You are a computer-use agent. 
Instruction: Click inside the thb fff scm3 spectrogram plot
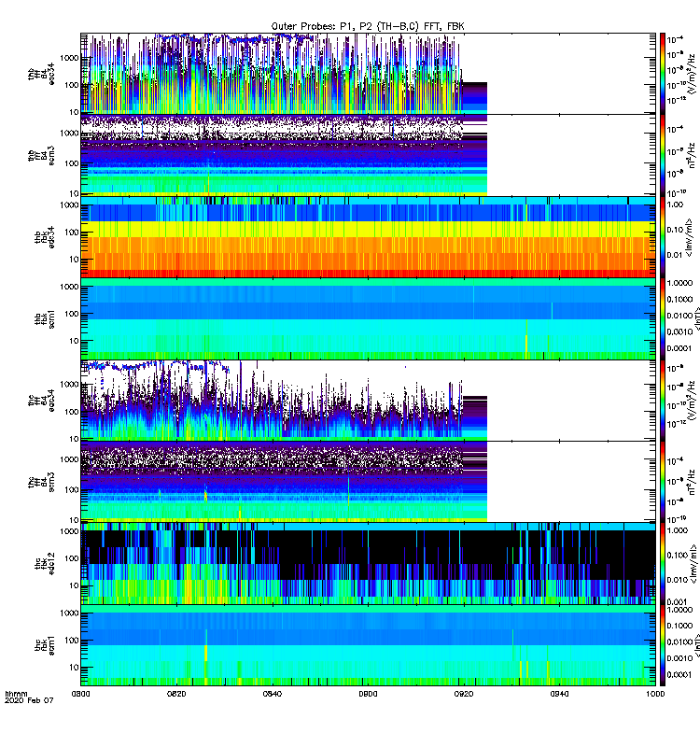[368, 155]
